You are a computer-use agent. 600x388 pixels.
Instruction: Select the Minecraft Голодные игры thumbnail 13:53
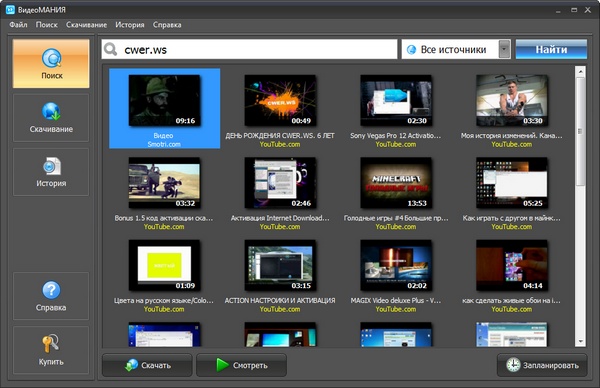[x=396, y=183]
